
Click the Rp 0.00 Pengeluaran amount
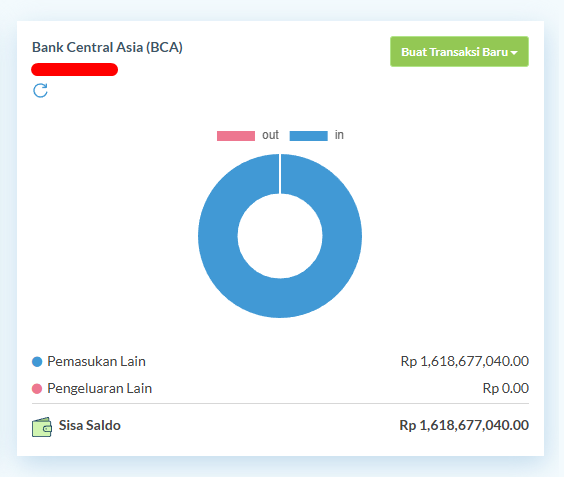(506, 388)
